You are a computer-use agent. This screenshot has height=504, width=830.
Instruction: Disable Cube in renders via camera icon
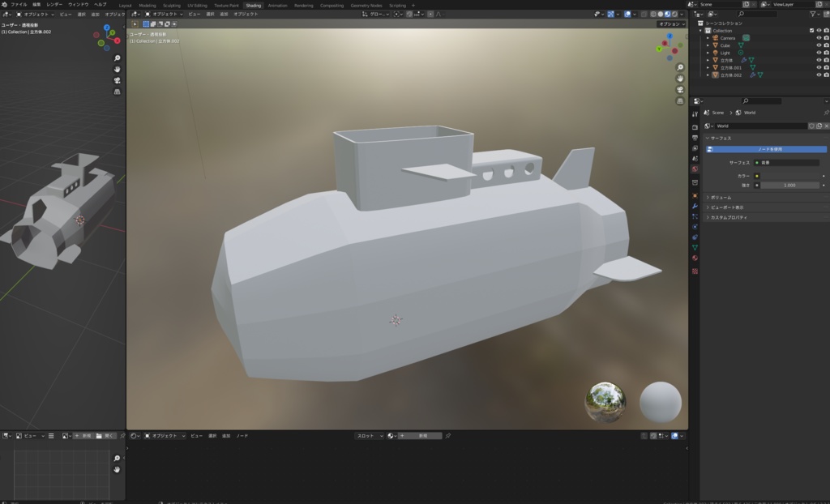pos(826,45)
